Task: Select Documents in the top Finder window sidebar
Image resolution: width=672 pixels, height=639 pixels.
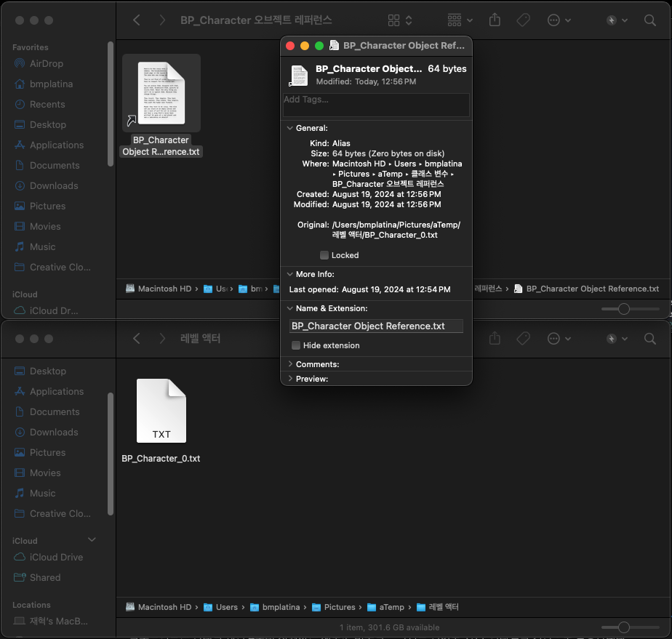Action: click(55, 165)
